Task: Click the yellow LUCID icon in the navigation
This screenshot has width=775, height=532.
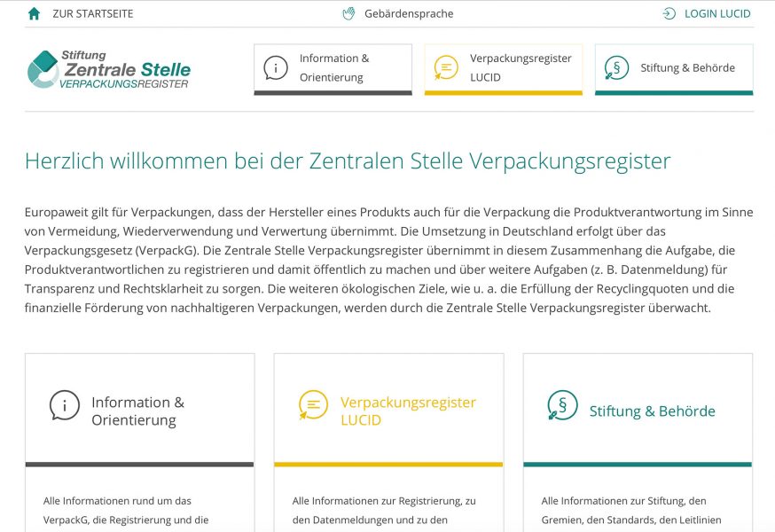Action: pos(446,67)
